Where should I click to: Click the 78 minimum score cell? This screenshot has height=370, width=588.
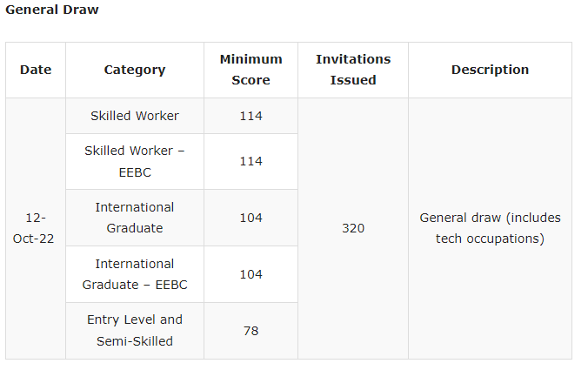pyautogui.click(x=251, y=331)
